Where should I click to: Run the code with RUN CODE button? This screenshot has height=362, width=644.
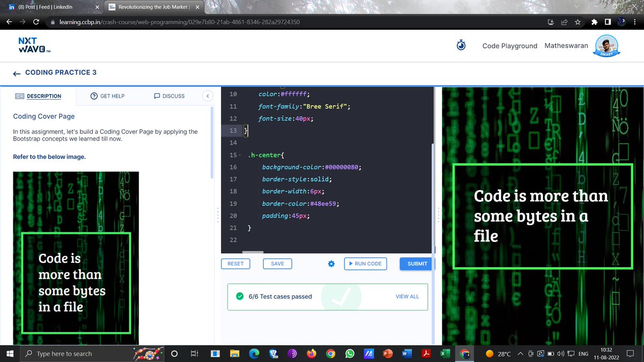click(x=365, y=264)
